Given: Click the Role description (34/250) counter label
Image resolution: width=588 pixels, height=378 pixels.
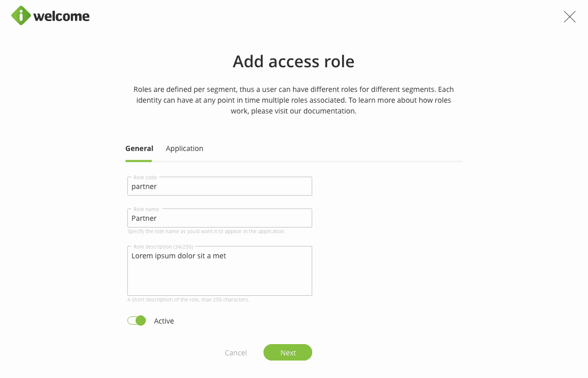Looking at the screenshot, I should coord(163,247).
